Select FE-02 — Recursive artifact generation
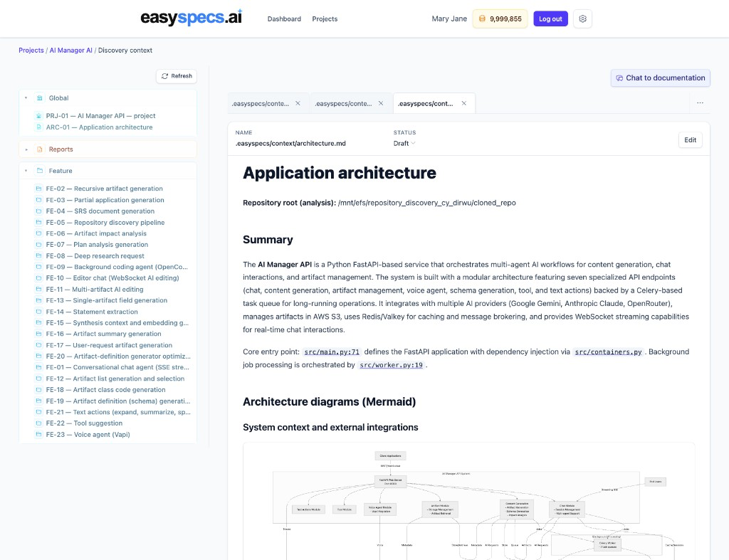This screenshot has height=560, width=729. pos(104,189)
